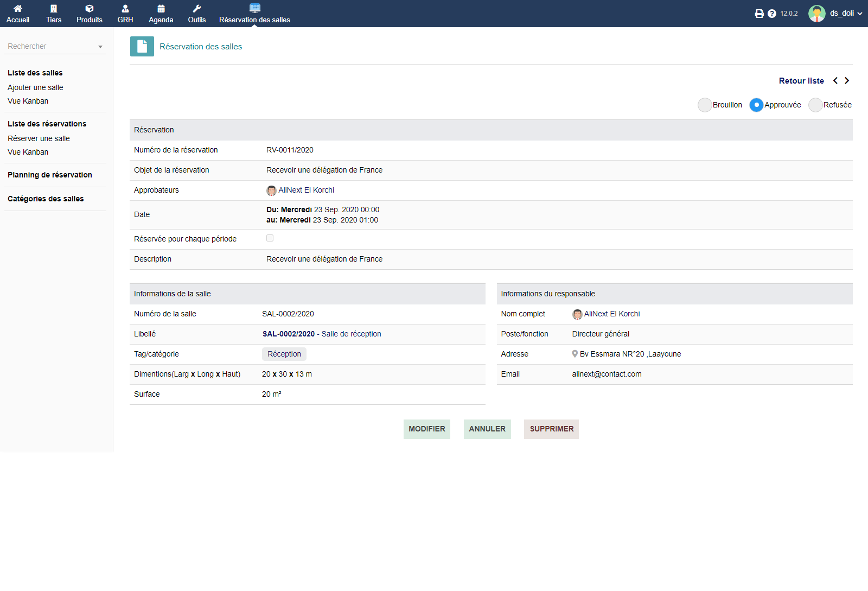The width and height of the screenshot is (868, 591).
Task: Click the SUPPRIMER button
Action: [x=551, y=429]
